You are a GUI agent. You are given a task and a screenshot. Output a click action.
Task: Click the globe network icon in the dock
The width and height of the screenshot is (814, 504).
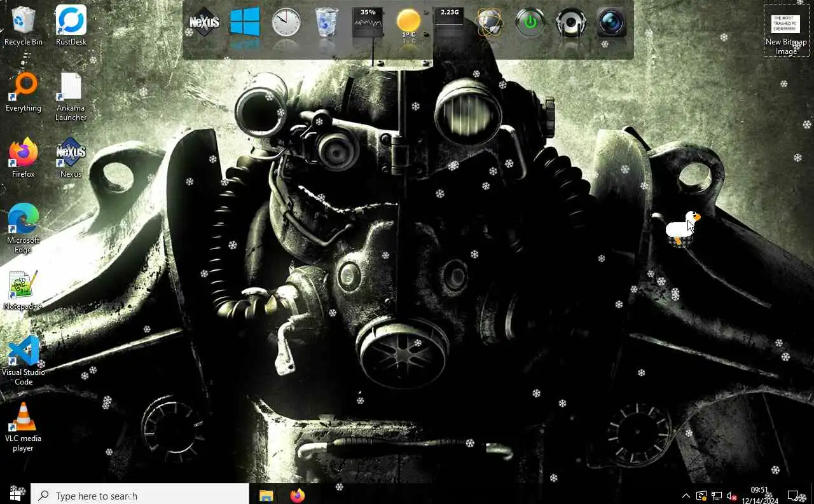490,23
